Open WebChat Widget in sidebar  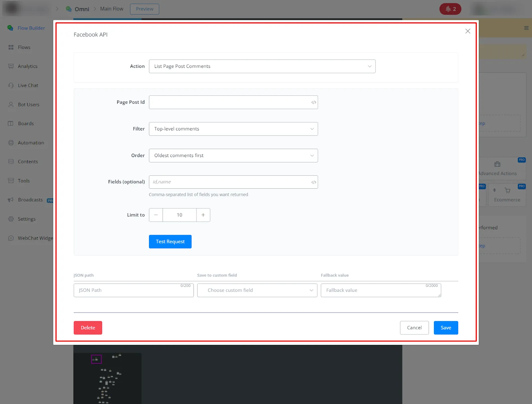click(35, 238)
